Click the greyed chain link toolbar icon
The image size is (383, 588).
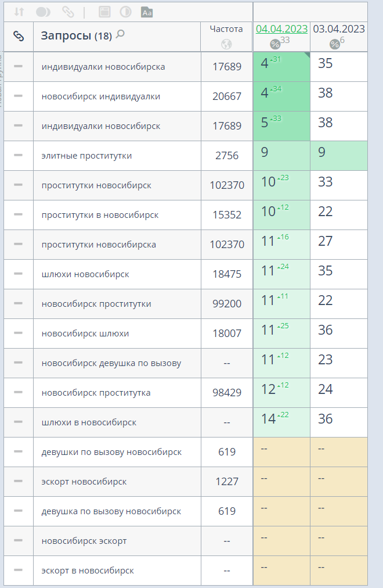(68, 12)
